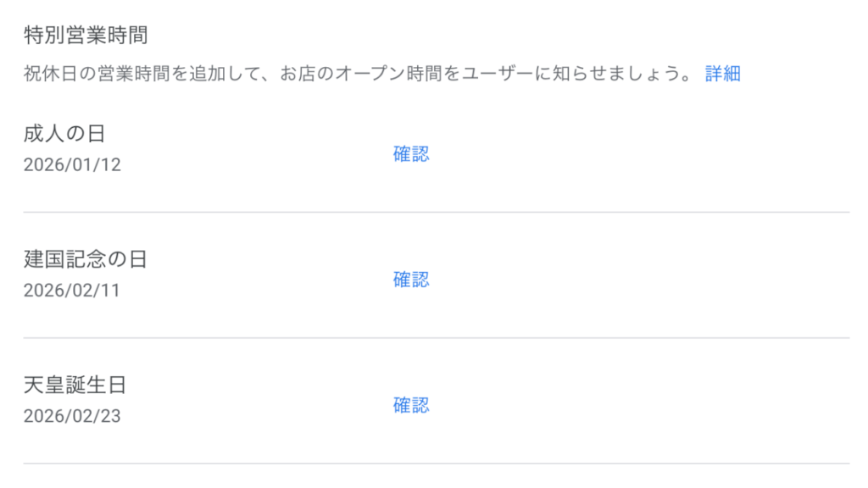Open details about special business hours
Screen dimensions: 868x488
click(721, 75)
